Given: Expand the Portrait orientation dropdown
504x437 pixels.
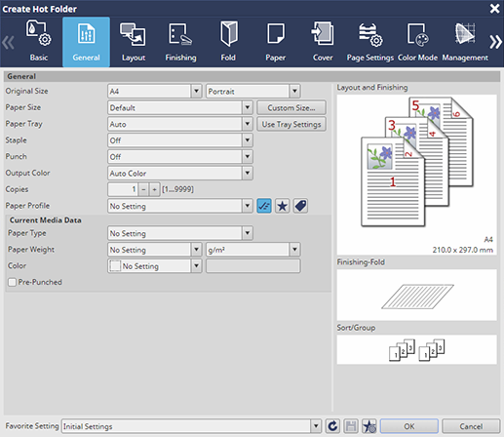Looking at the screenshot, I should click(253, 91).
